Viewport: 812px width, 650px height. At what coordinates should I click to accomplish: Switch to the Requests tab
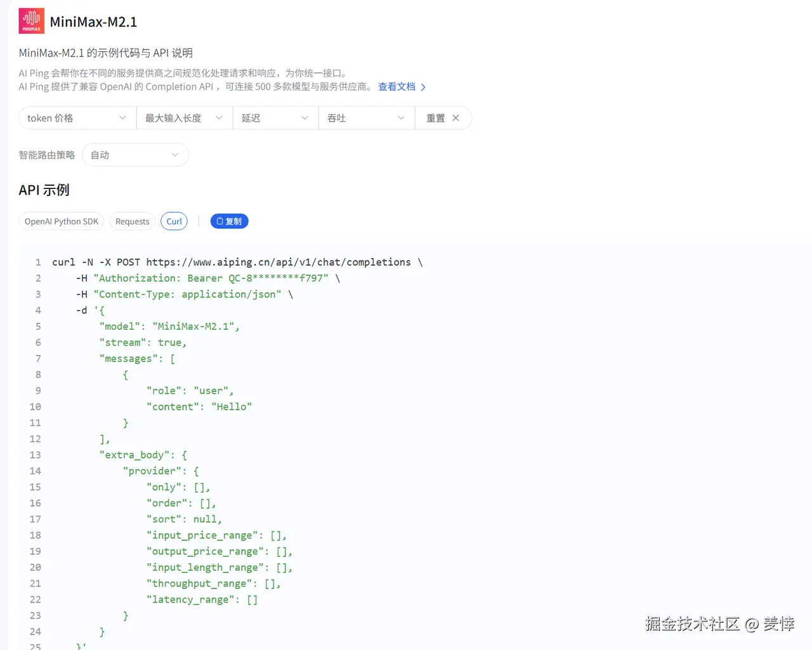click(133, 221)
